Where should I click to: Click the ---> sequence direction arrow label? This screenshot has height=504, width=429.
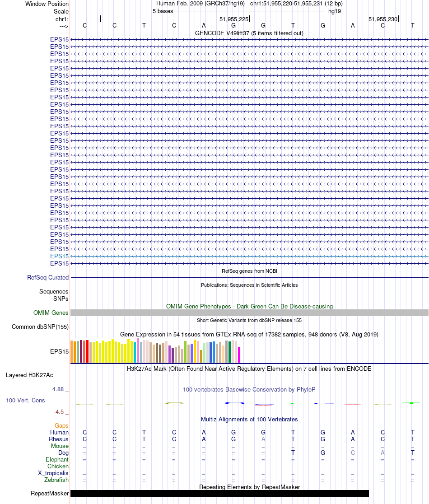(x=64, y=26)
